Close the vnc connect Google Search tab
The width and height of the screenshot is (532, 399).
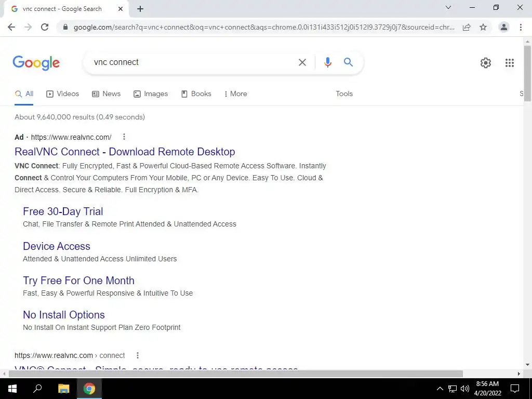click(x=121, y=9)
